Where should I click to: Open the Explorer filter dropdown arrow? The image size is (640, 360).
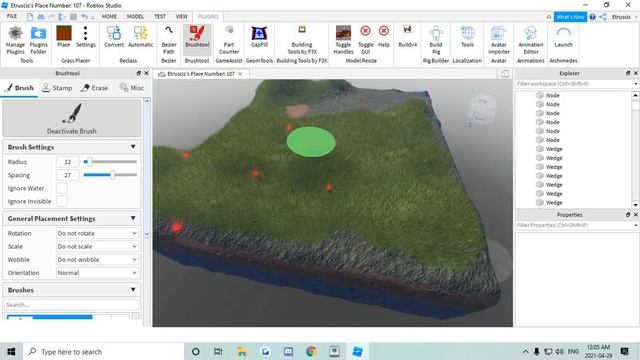636,84
